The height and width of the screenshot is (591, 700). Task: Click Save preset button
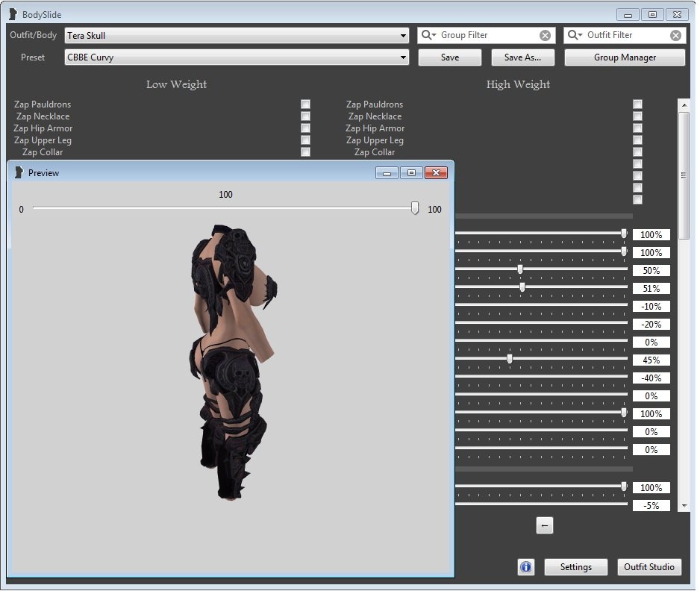[450, 57]
